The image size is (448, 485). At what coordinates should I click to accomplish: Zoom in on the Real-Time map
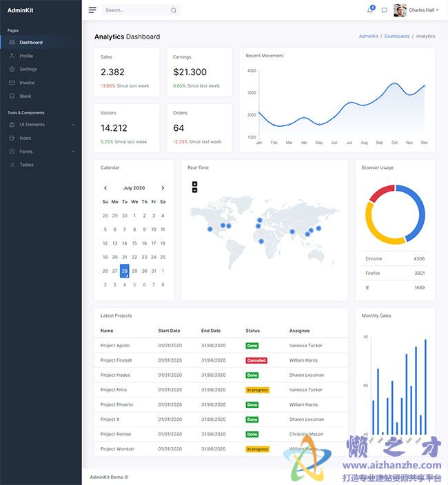coord(195,184)
